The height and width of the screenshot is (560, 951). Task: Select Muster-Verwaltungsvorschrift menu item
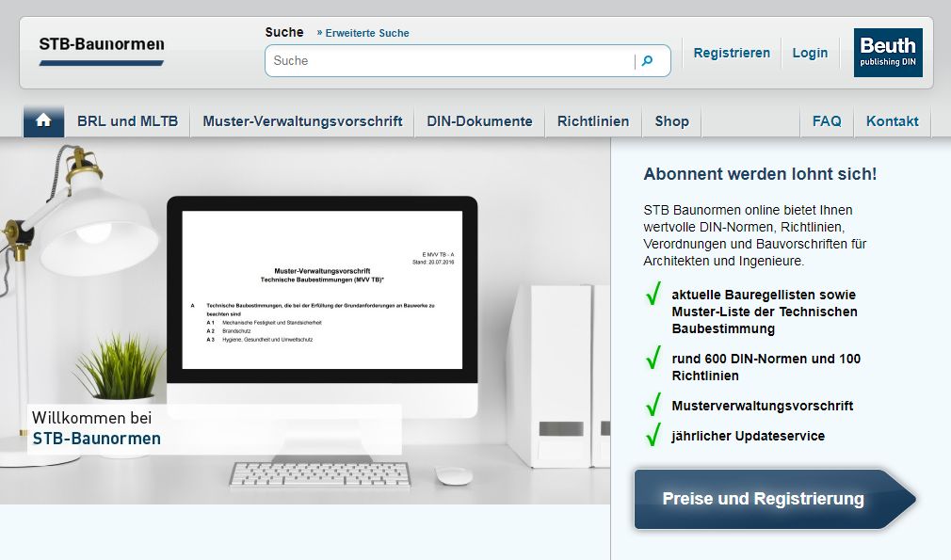tap(302, 121)
